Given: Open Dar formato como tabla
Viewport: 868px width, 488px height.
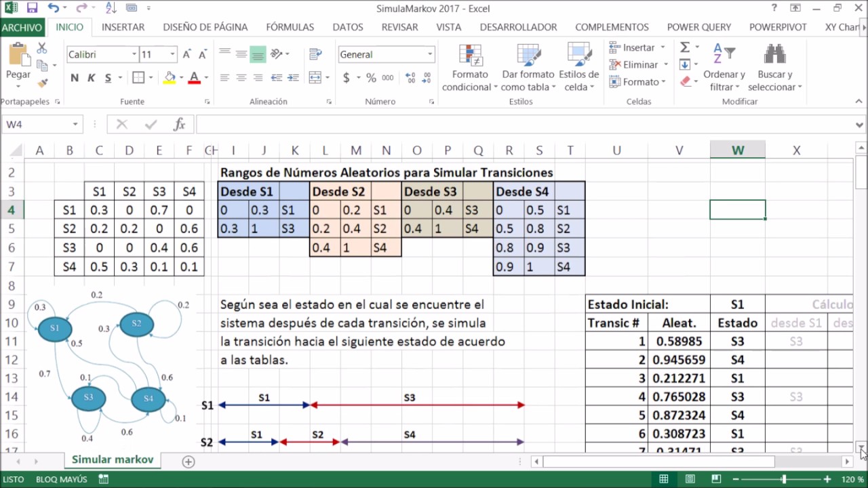Looking at the screenshot, I should point(528,68).
